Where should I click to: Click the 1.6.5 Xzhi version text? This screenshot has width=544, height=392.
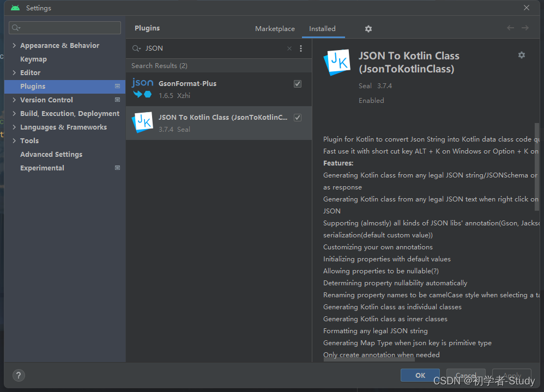point(174,96)
